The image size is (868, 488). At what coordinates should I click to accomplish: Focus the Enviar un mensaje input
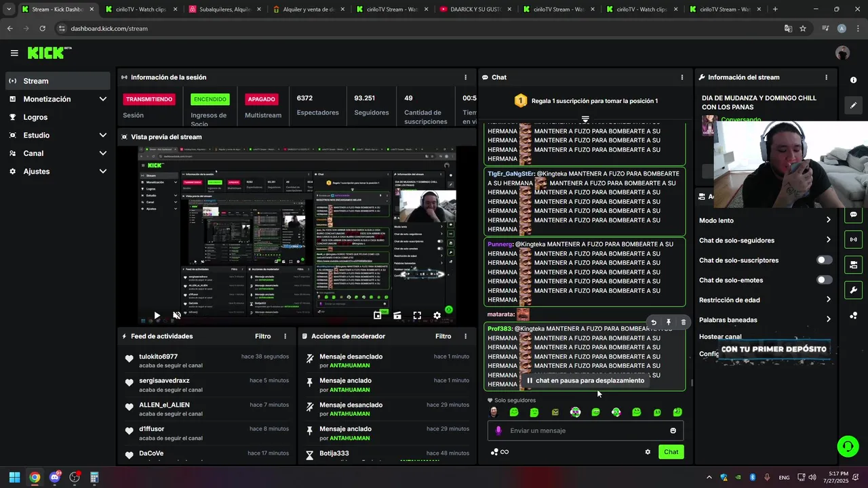point(585,430)
